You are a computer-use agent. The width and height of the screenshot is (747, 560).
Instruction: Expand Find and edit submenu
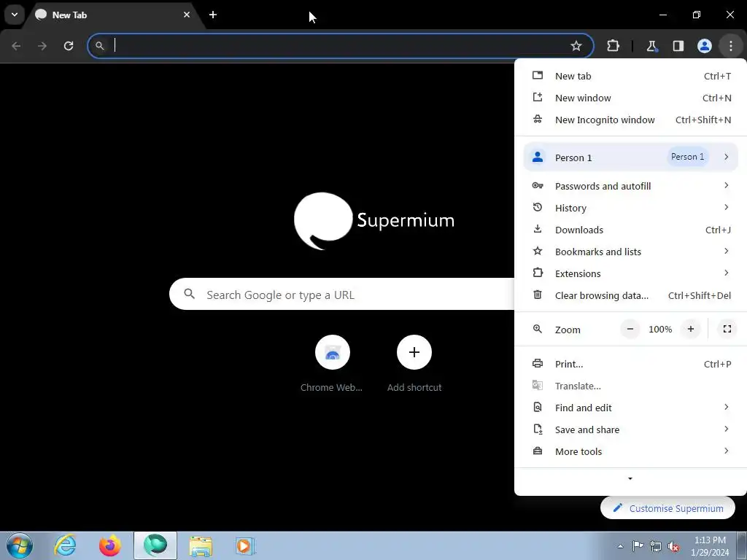[631, 408]
